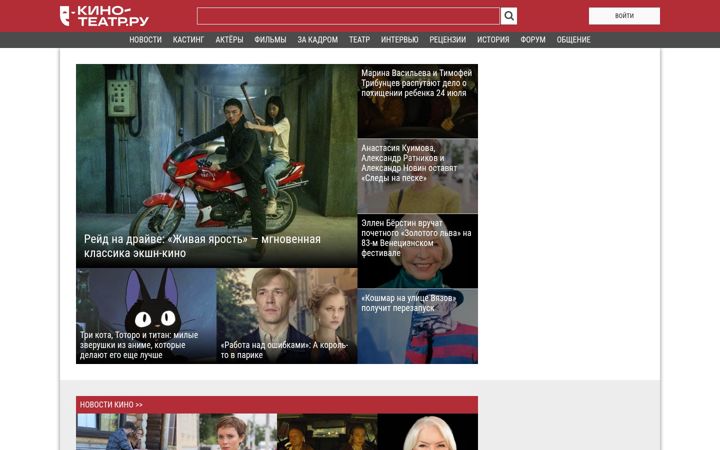Open article about Марина Васильева and Тимофей Трибунцев
720x450 pixels.
(417, 101)
